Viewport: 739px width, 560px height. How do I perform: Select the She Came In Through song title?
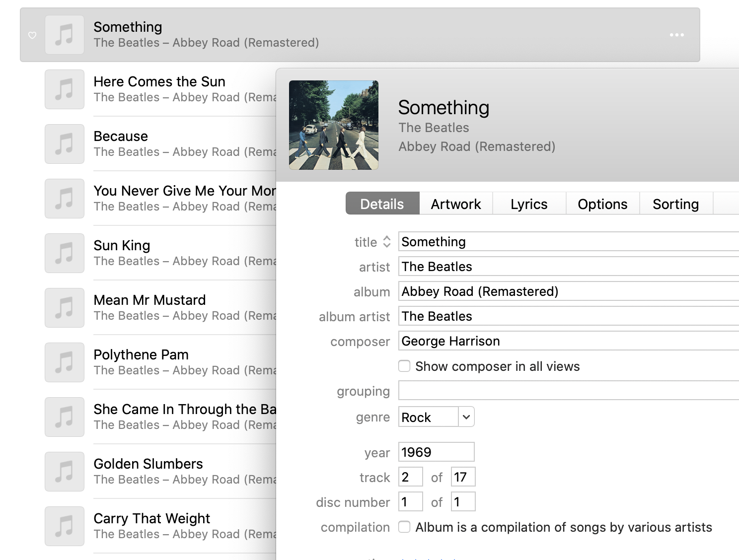click(x=184, y=409)
